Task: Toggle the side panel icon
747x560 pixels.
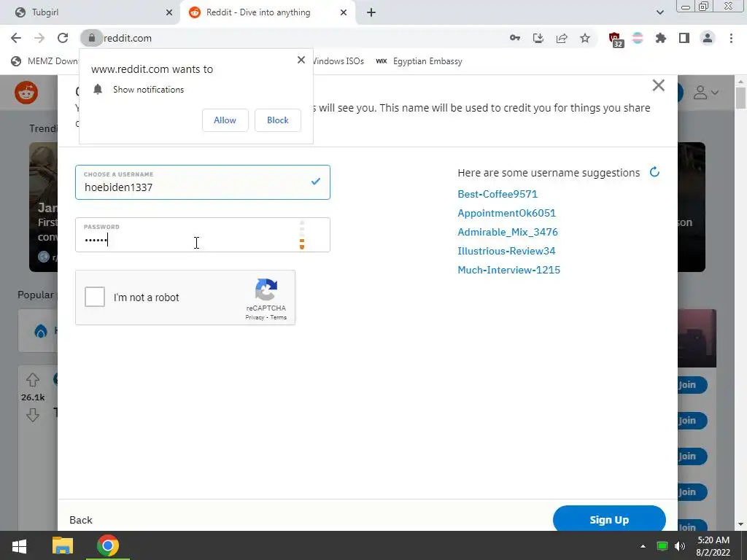Action: click(684, 38)
